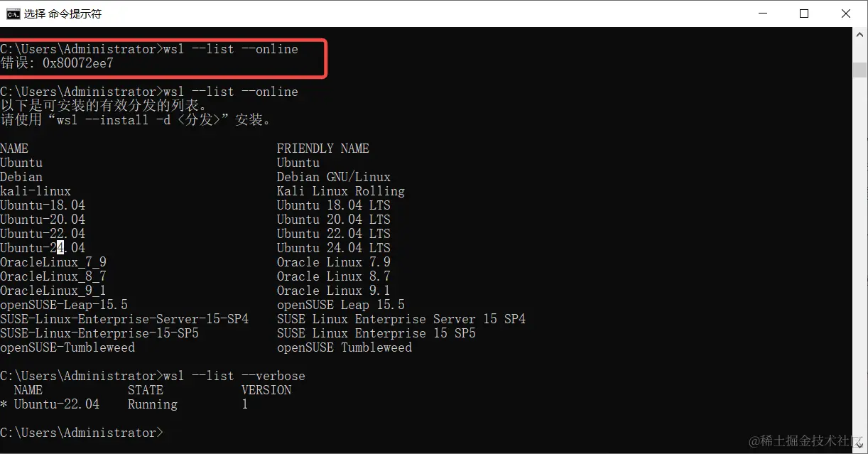Close the command prompt window

tap(846, 13)
